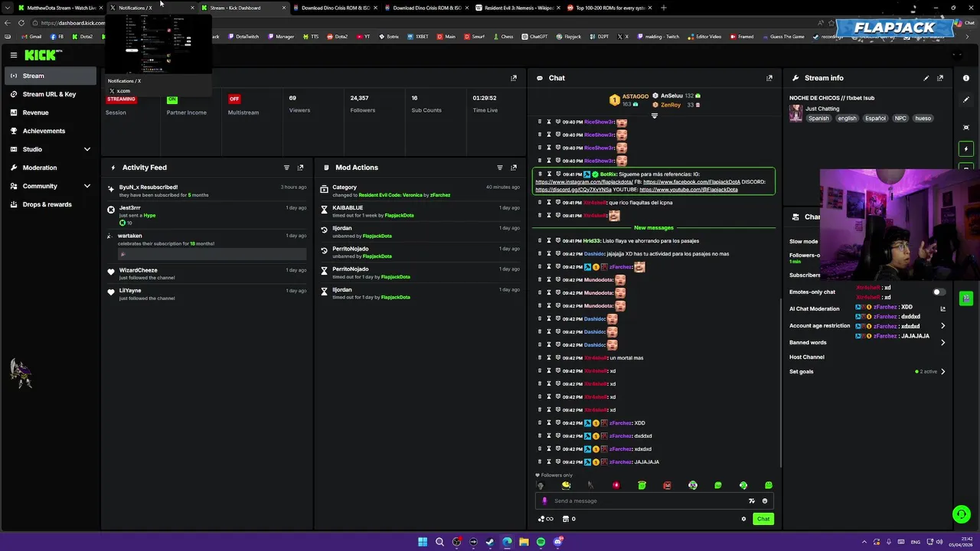The height and width of the screenshot is (551, 980).
Task: Switch to MatthewDota Stream browser tab
Action: click(60, 8)
